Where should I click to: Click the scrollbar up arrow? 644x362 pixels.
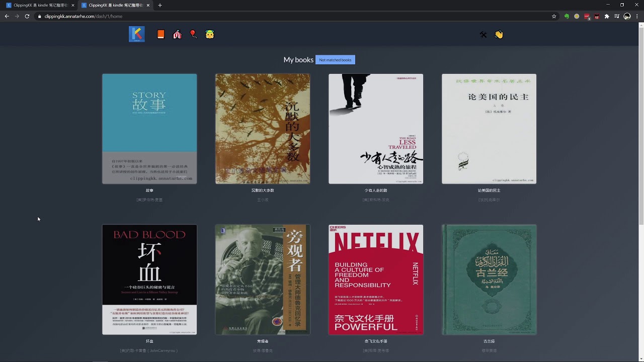click(641, 26)
